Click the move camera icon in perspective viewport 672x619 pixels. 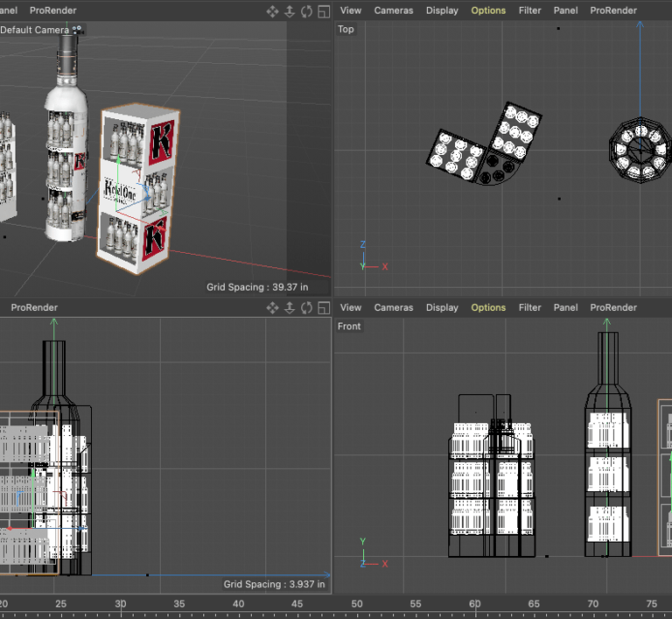272,11
